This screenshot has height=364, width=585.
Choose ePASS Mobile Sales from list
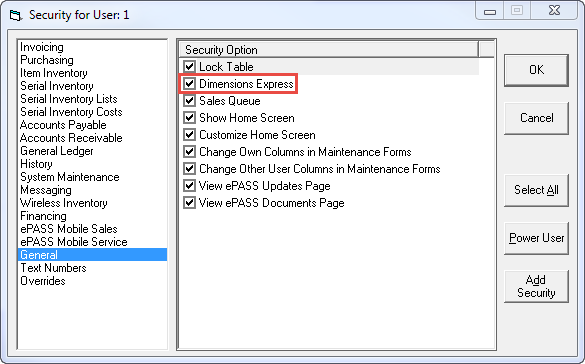[69, 229]
